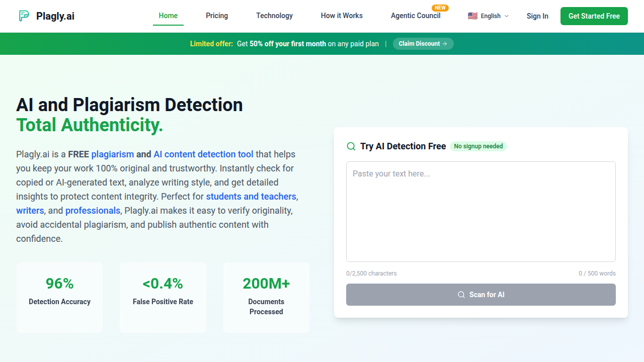Focus the Paste your text here field
This screenshot has width=644, height=362.
point(481,212)
